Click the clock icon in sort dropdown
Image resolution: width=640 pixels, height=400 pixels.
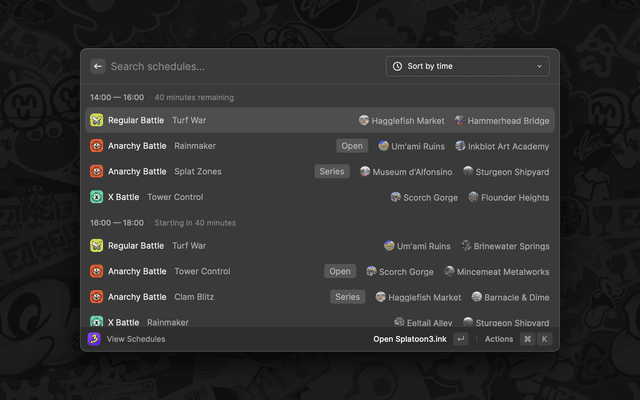click(x=397, y=66)
